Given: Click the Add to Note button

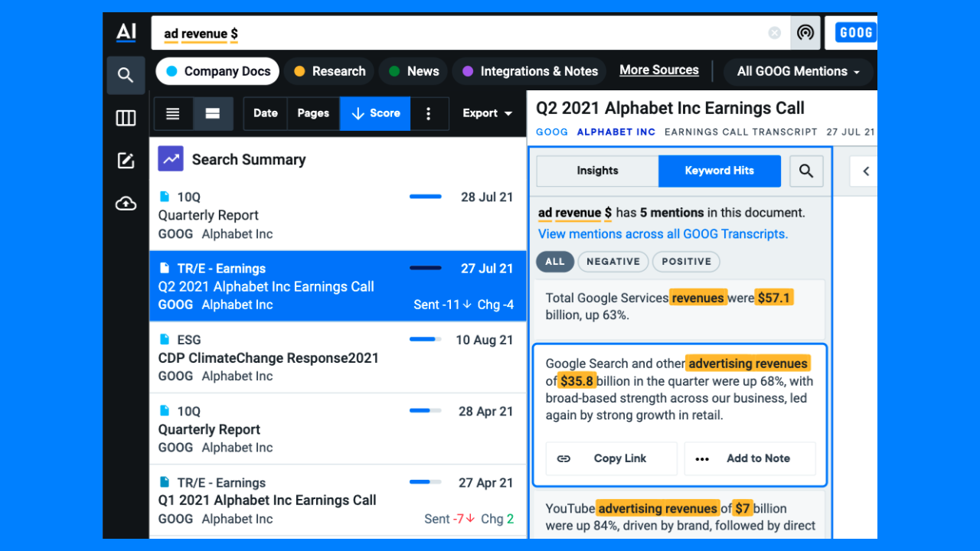Looking at the screenshot, I should click(x=750, y=458).
